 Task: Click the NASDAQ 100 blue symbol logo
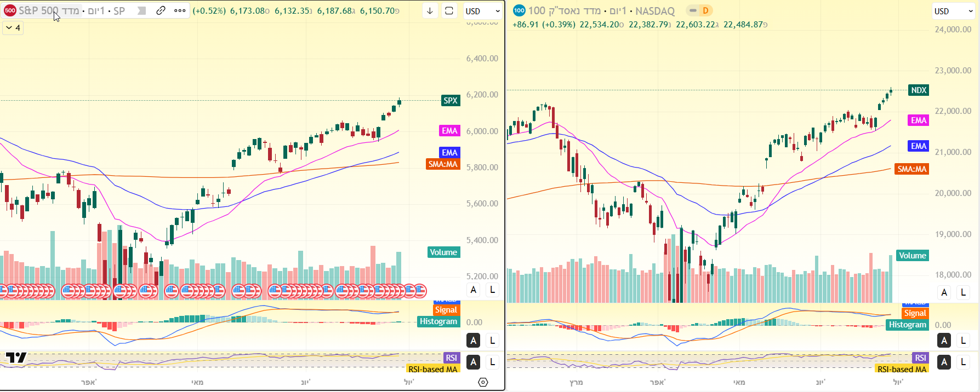tap(519, 10)
